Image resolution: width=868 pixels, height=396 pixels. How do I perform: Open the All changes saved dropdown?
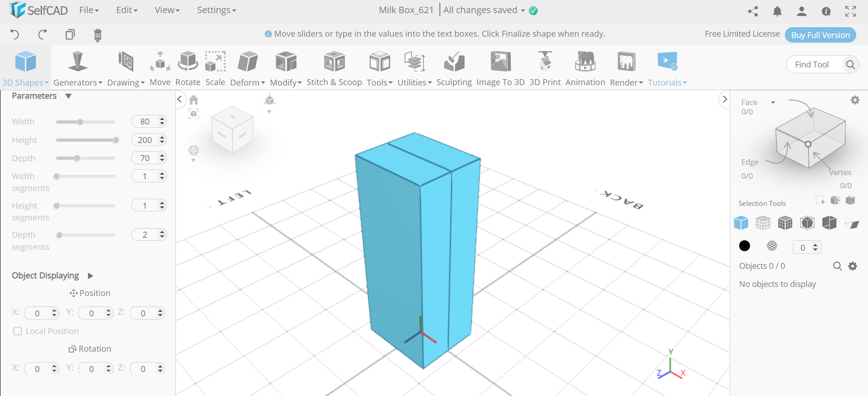(484, 10)
